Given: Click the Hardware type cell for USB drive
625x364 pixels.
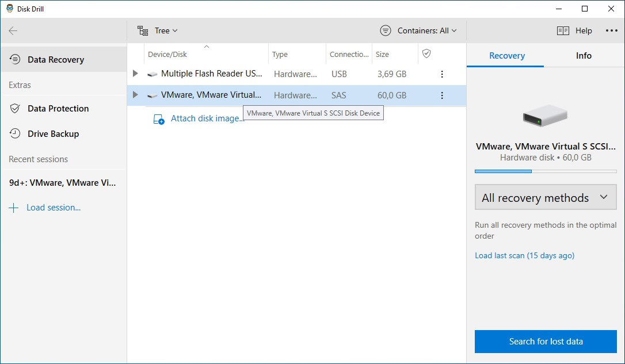Looking at the screenshot, I should [295, 74].
